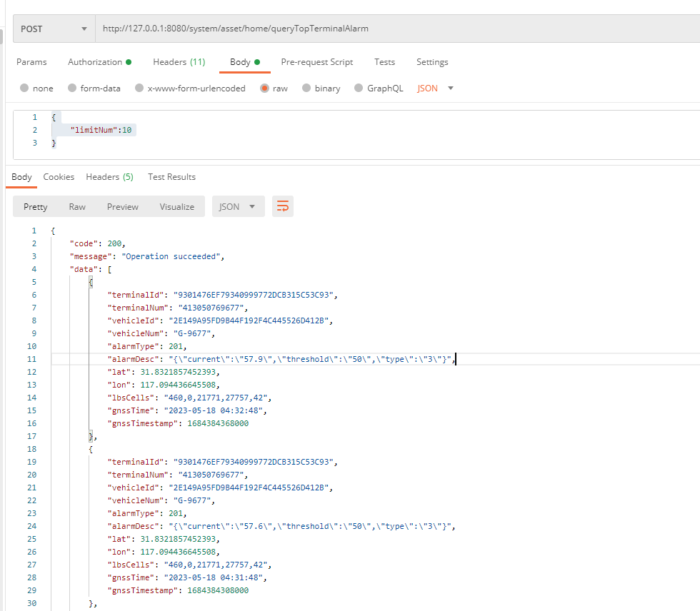
Task: Go to the request Headers (11) tab
Action: pos(179,62)
